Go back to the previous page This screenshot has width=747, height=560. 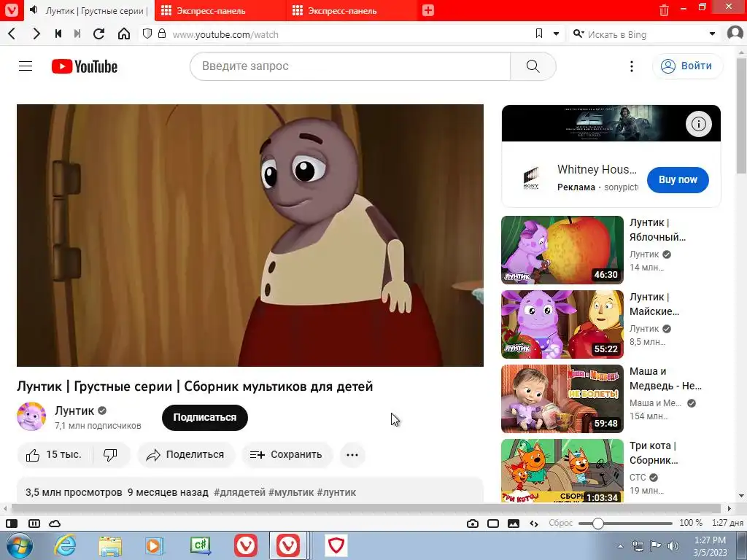(12, 34)
